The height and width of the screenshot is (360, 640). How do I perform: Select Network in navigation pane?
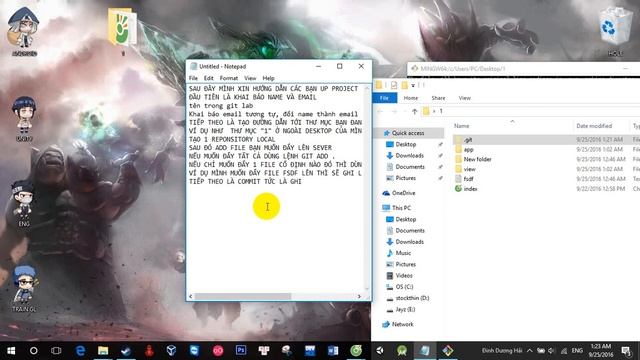coord(402,324)
